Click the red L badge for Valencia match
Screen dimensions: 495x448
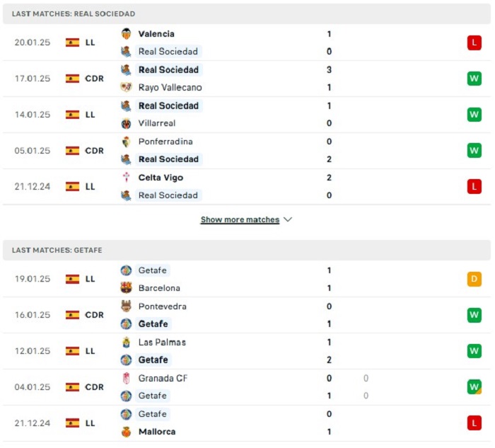474,42
